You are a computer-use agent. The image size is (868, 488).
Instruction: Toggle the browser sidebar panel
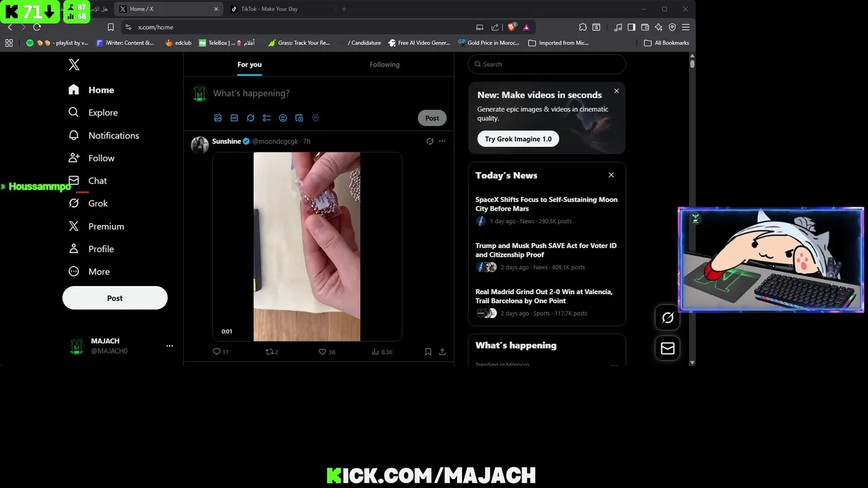click(x=631, y=27)
